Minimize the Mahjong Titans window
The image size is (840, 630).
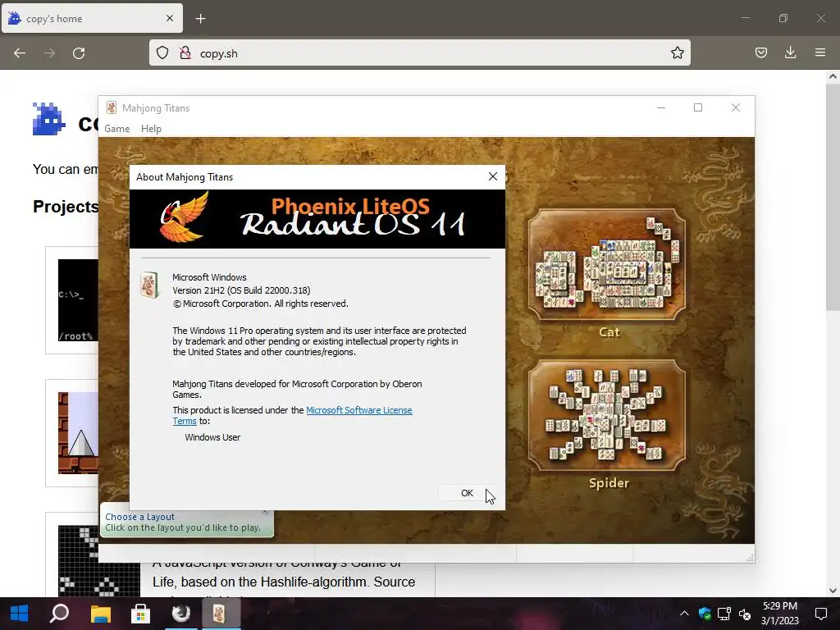point(661,107)
